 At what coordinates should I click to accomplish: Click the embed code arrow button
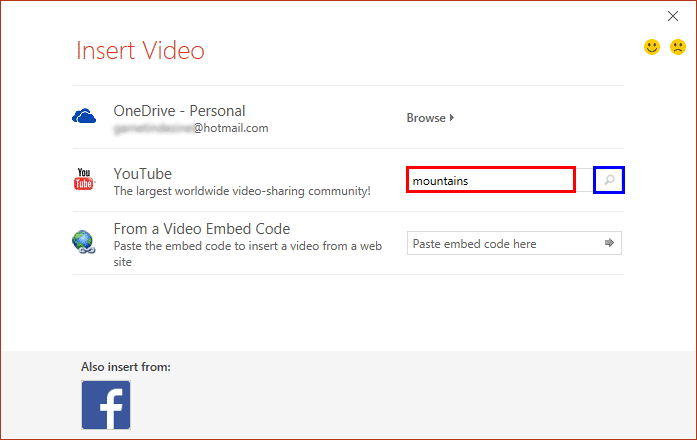[609, 243]
